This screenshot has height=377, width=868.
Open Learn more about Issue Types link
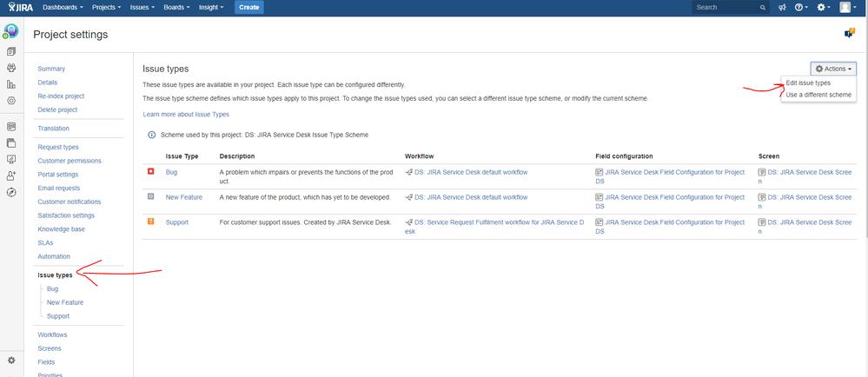point(186,115)
